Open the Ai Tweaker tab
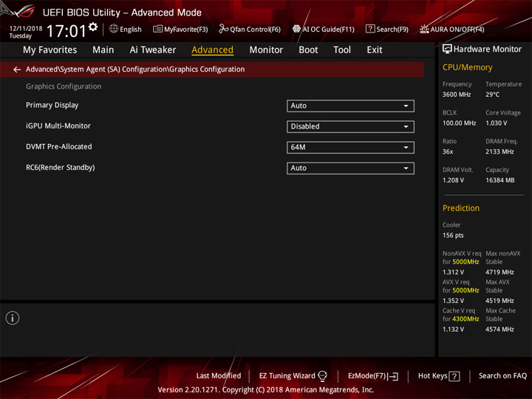 (x=153, y=50)
